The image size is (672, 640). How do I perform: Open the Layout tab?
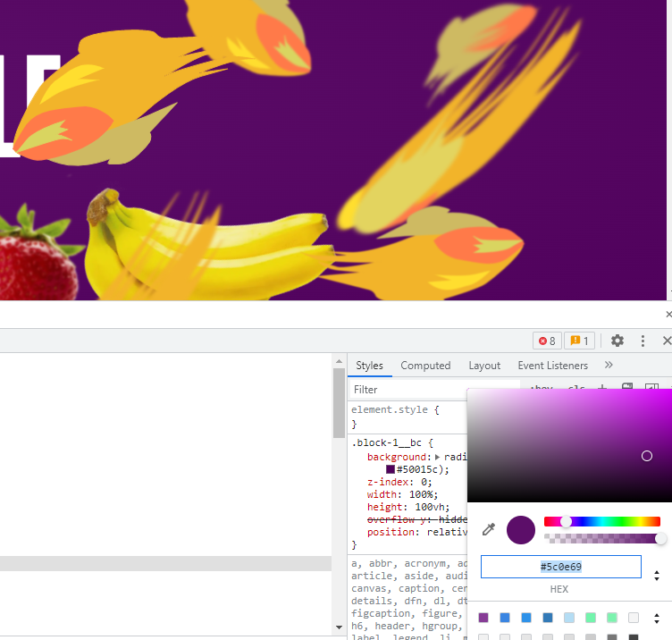click(484, 366)
